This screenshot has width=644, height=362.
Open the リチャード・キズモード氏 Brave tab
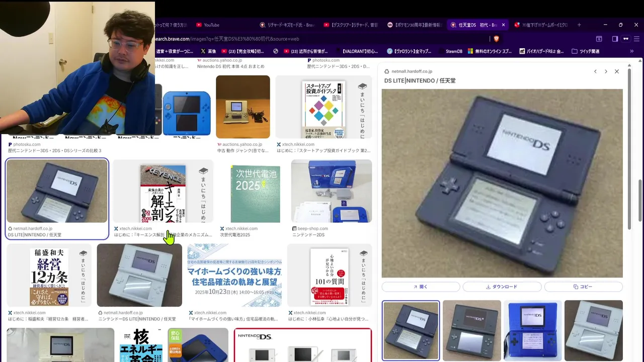(287, 25)
